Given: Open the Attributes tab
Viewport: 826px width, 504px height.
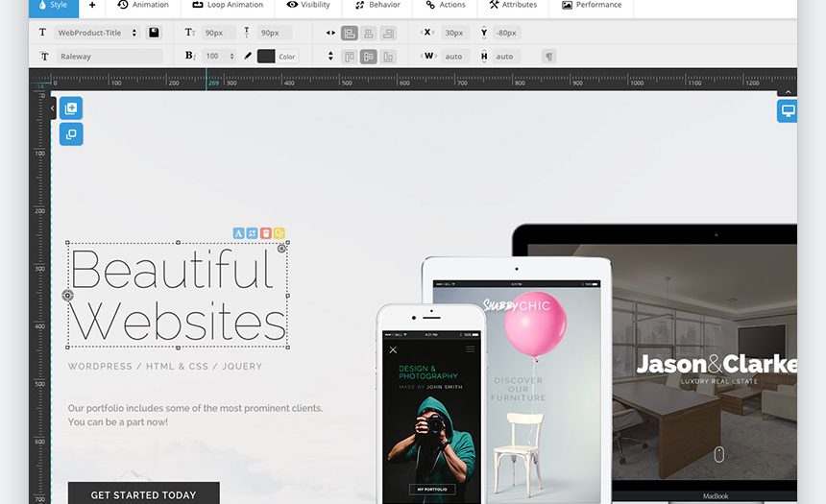Looking at the screenshot, I should click(x=513, y=5).
